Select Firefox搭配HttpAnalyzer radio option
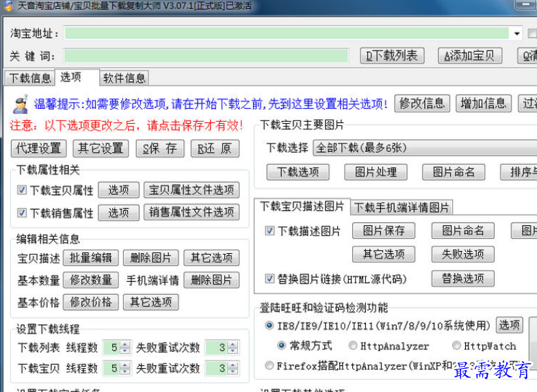This screenshot has height=392, width=537. (270, 365)
